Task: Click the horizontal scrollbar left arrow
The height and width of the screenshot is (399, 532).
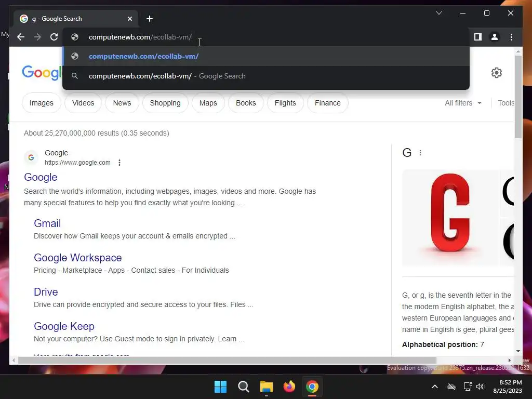Action: point(14,361)
